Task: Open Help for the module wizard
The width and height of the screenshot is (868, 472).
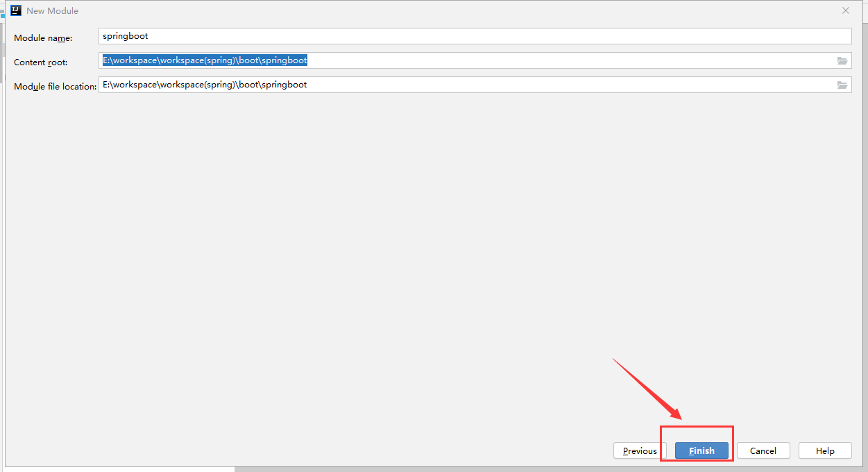Action: click(825, 450)
